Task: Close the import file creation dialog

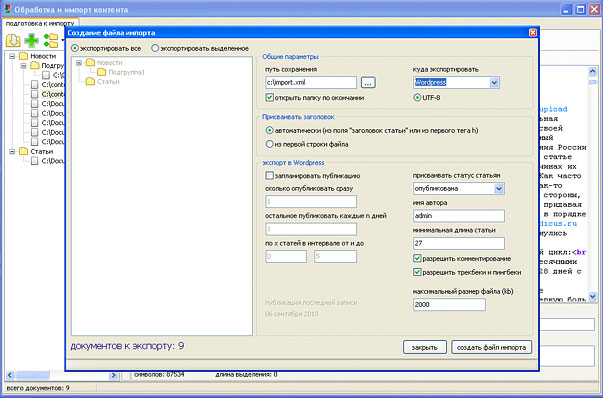Action: (532, 33)
